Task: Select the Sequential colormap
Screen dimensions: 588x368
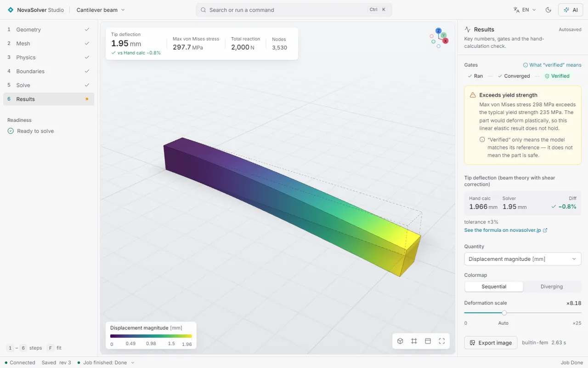Action: click(x=494, y=287)
